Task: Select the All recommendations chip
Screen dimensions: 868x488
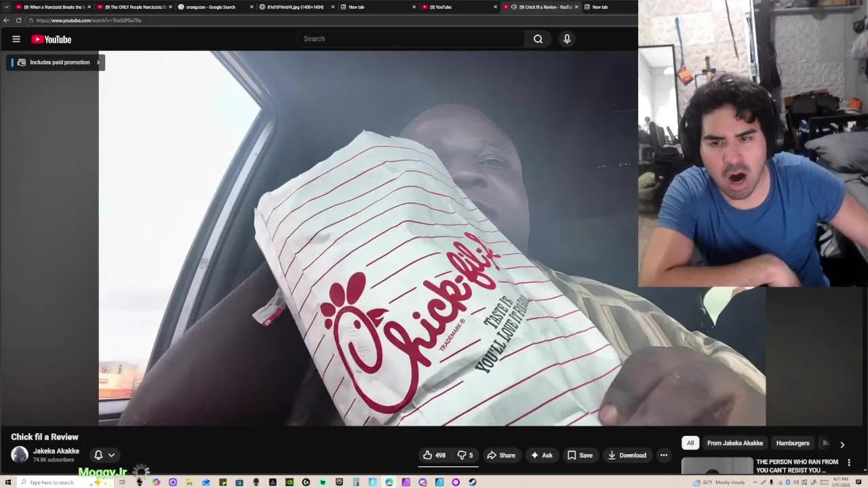Action: [690, 443]
